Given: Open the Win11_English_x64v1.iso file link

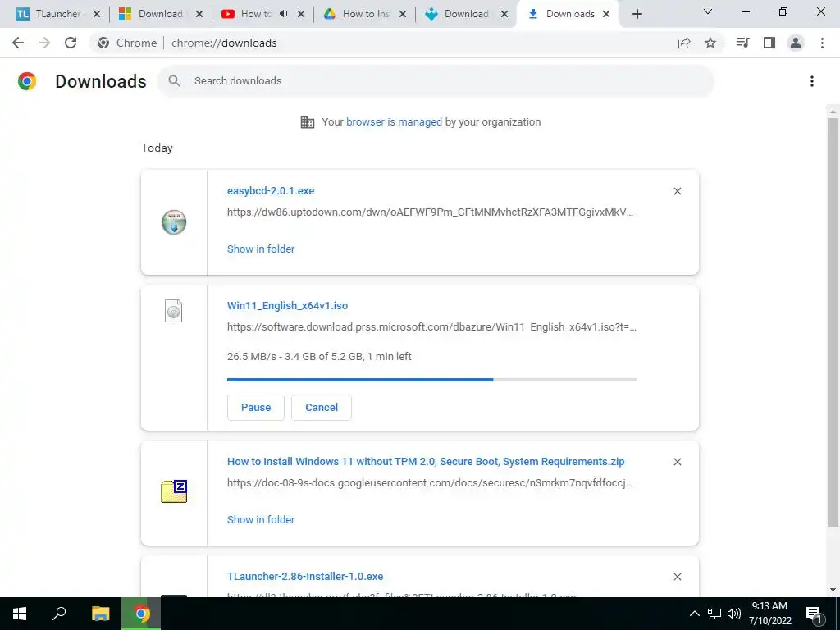Looking at the screenshot, I should (x=288, y=305).
